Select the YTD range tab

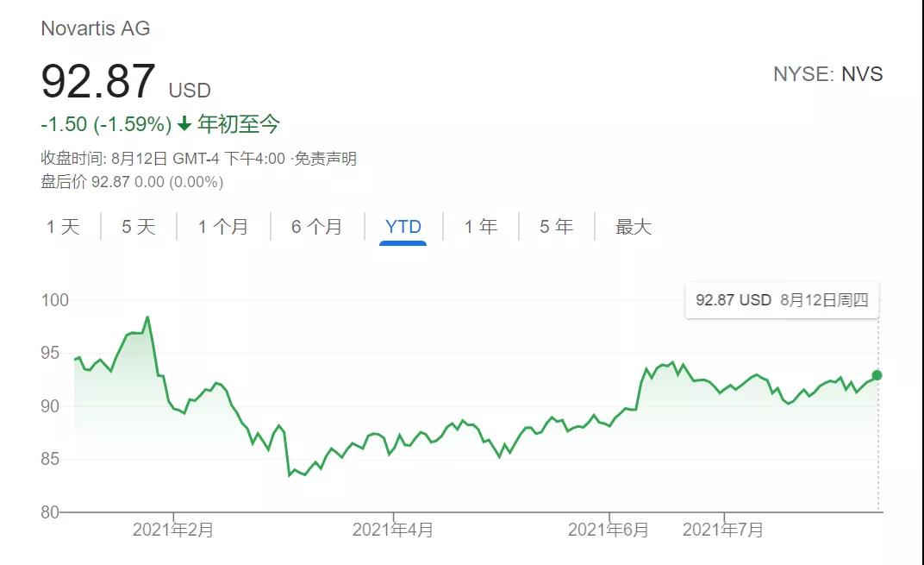click(403, 227)
